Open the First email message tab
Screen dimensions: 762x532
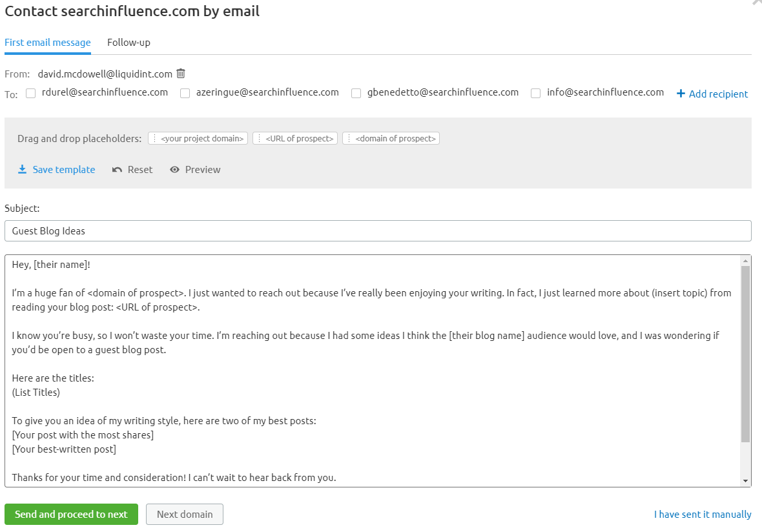(48, 43)
